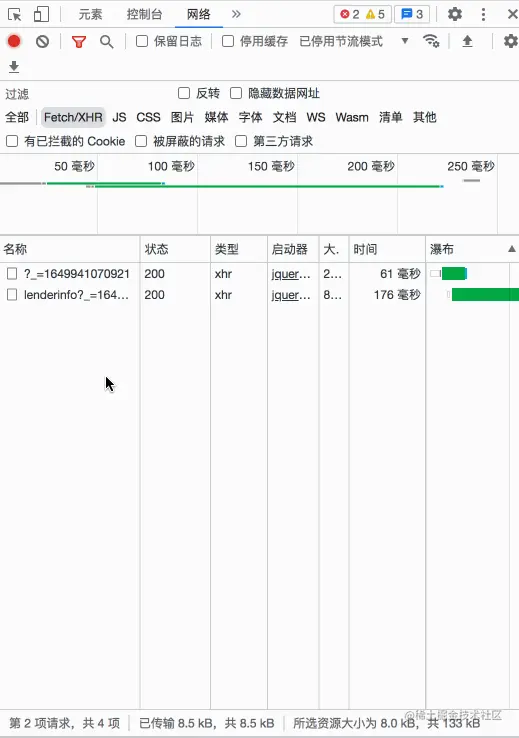This screenshot has height=738, width=519.
Task: Check the 有已拦截的 Cookie box
Action: (x=12, y=141)
